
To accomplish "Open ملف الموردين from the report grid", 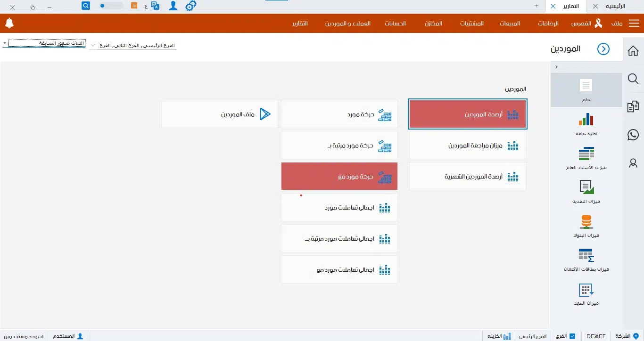I will point(219,114).
